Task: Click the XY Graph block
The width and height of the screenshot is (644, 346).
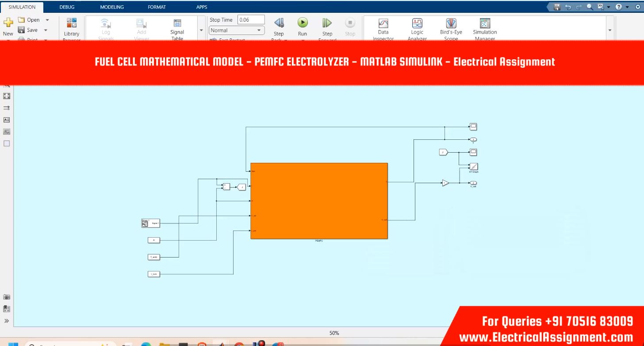Action: 473,166
